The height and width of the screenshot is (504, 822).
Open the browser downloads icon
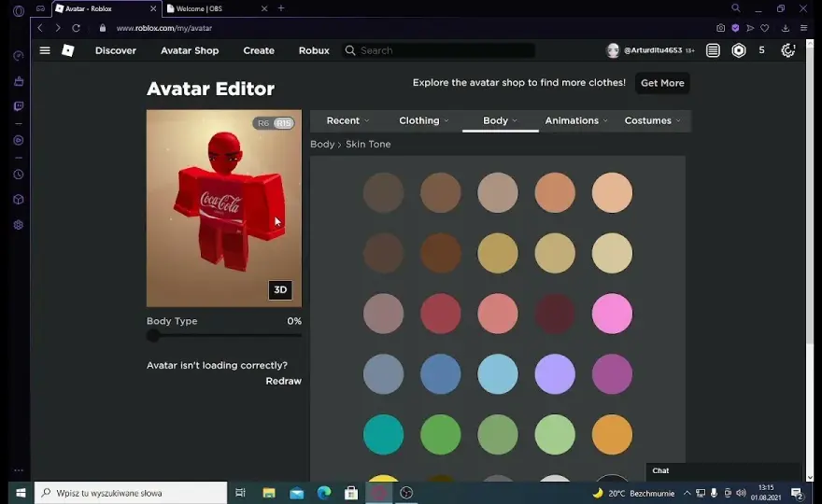(786, 28)
